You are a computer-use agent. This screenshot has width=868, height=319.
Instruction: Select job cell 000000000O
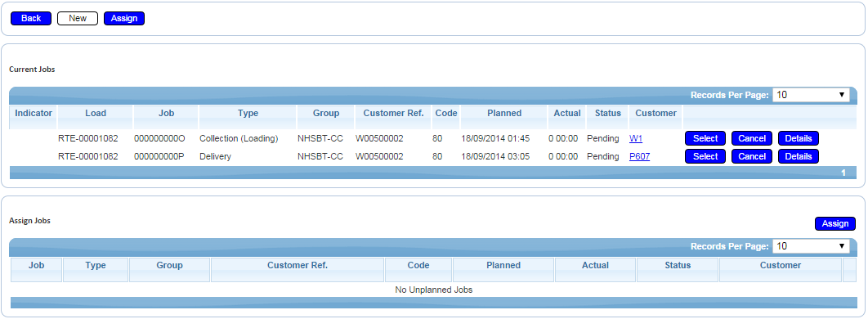[159, 138]
